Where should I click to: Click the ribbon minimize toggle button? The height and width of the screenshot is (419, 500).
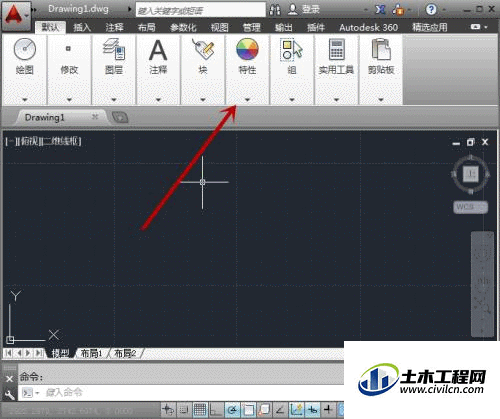coord(475,27)
